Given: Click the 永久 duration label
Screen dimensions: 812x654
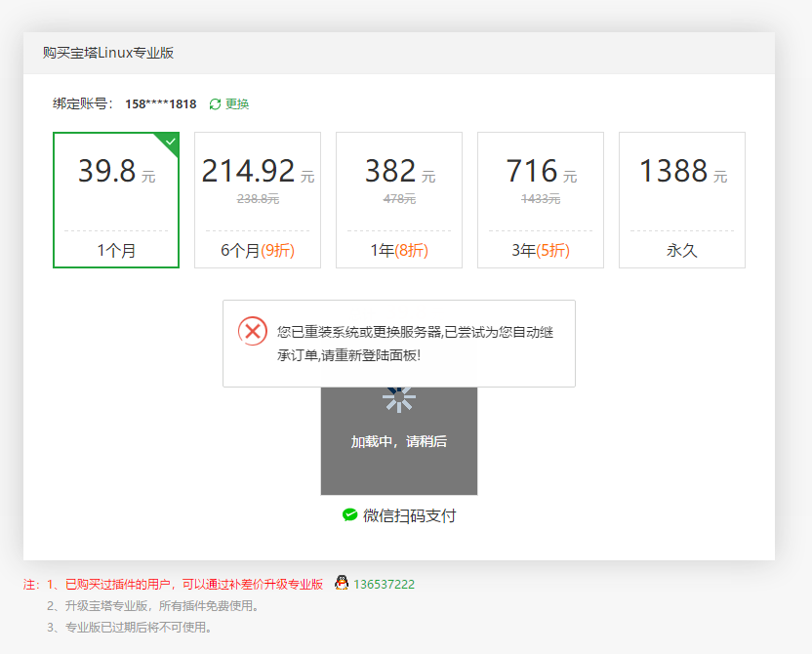Looking at the screenshot, I should [x=682, y=251].
